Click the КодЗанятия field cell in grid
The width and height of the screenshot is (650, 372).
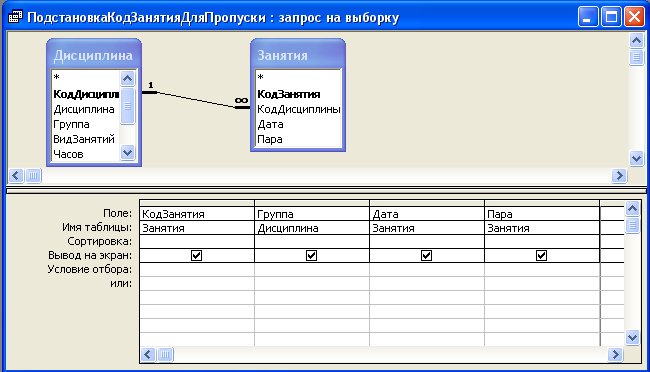[197, 214]
